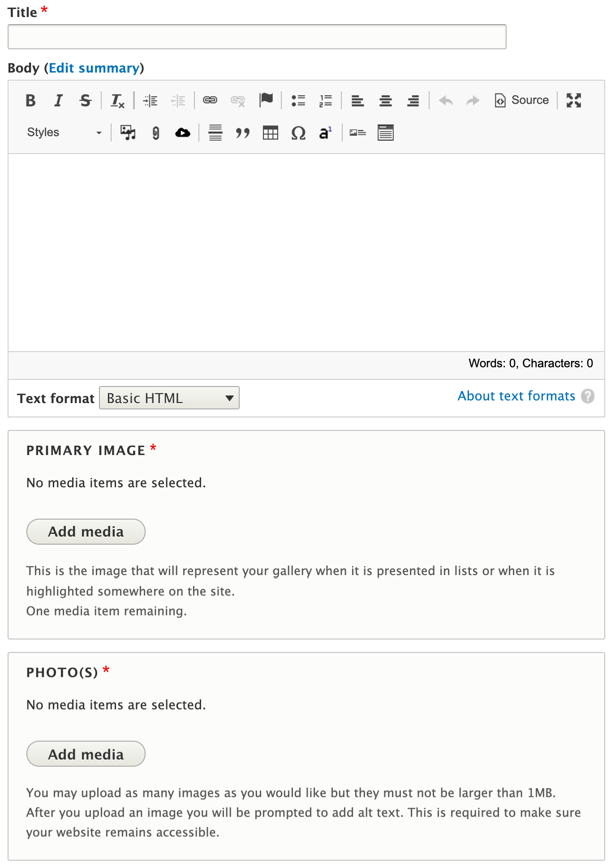
Task: Click into the Title input field
Action: pos(257,37)
